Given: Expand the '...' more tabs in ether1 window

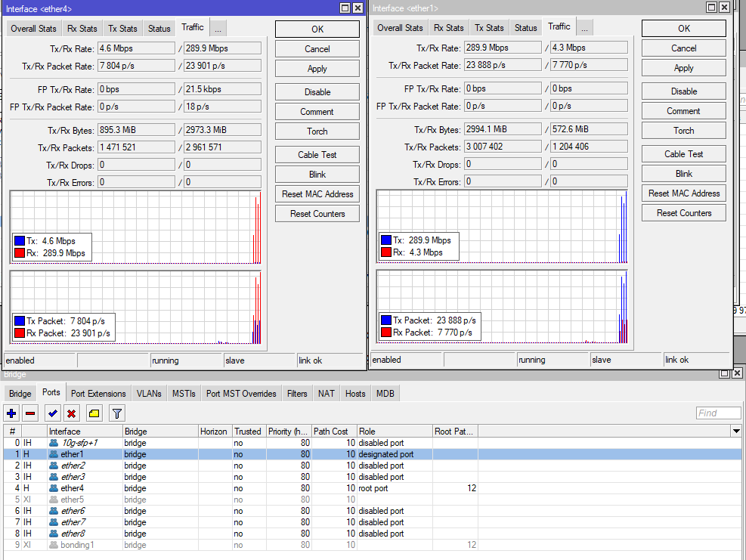Looking at the screenshot, I should (584, 28).
